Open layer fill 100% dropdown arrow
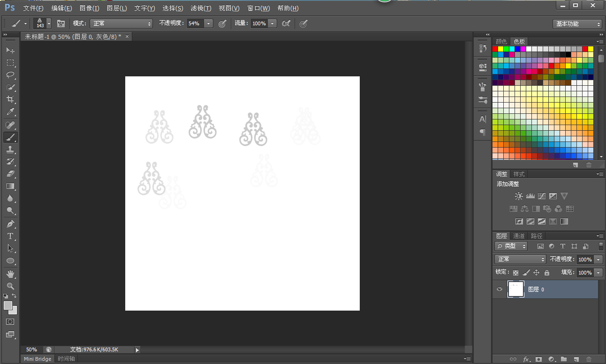The image size is (606, 364). pyautogui.click(x=598, y=273)
